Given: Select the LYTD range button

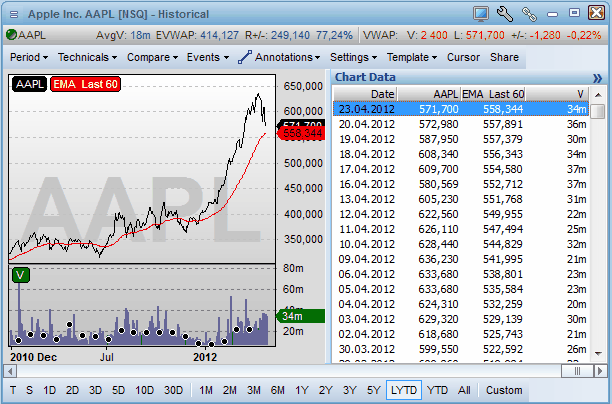Looking at the screenshot, I should (404, 390).
